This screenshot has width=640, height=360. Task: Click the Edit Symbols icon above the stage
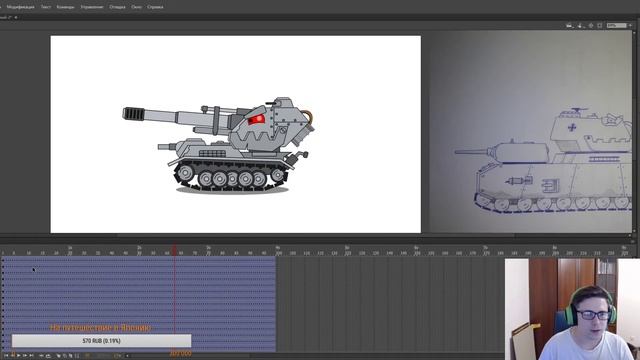tap(580, 26)
